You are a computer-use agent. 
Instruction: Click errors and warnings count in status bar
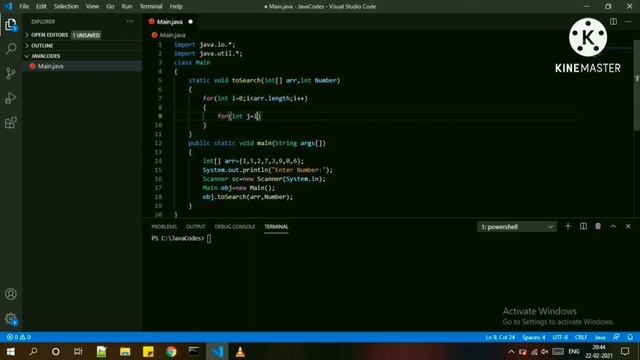click(19, 337)
